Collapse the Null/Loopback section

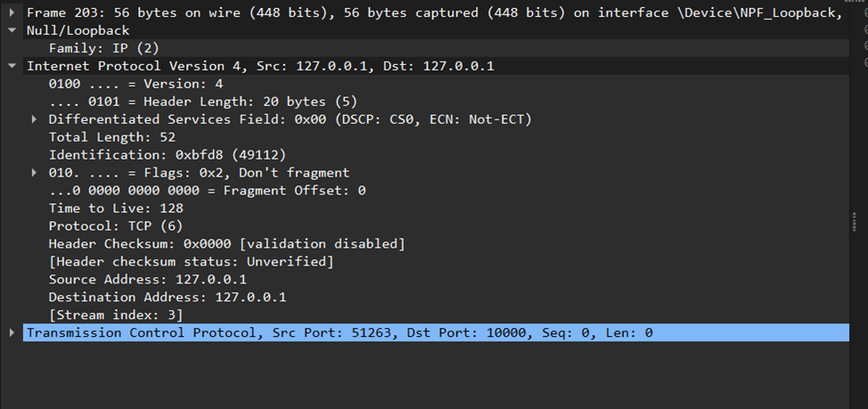12,30
